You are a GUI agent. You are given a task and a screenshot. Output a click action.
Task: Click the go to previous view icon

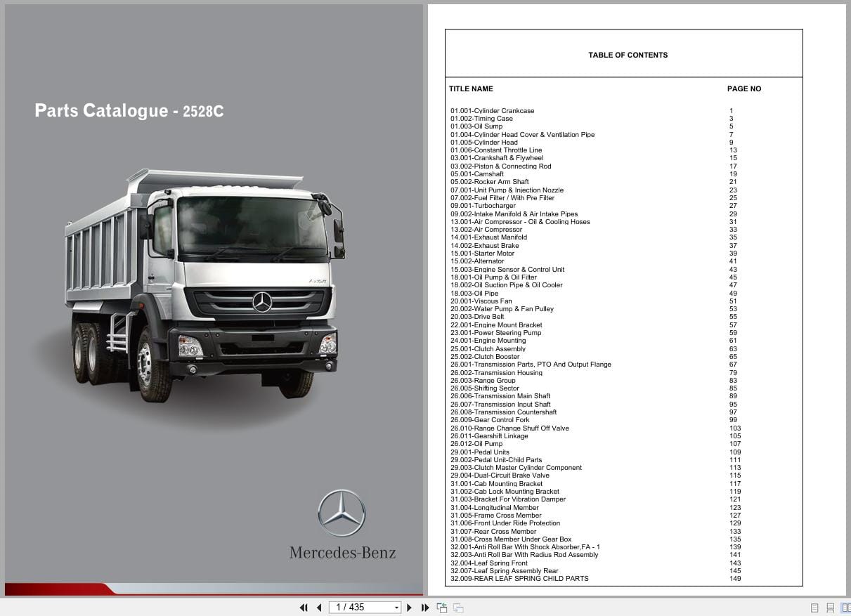(x=442, y=608)
